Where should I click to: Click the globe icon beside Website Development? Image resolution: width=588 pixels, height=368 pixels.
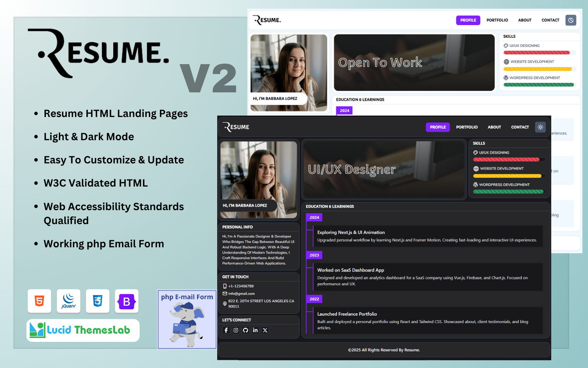pyautogui.click(x=476, y=169)
